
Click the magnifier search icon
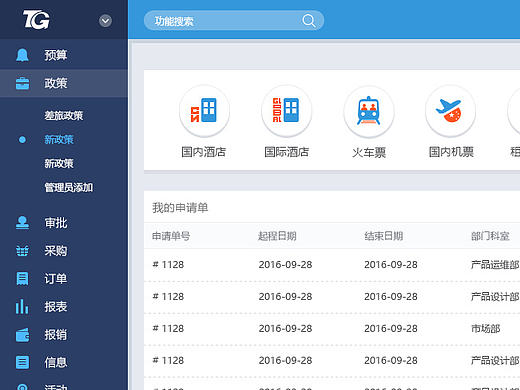309,21
